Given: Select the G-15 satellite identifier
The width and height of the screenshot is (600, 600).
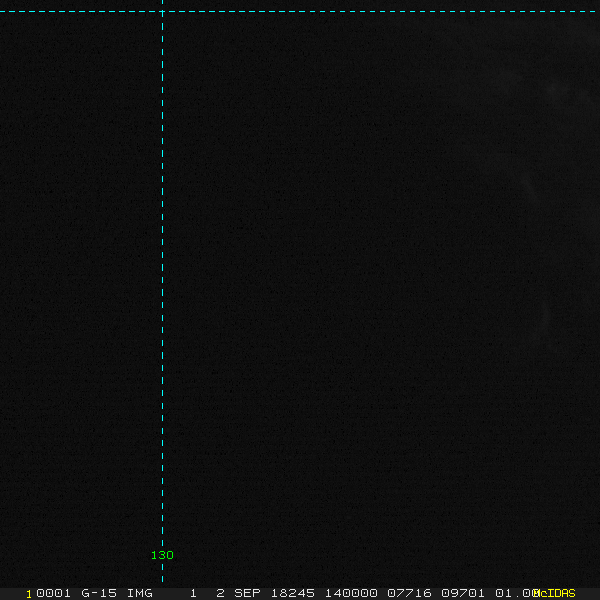Looking at the screenshot, I should (x=99, y=593).
